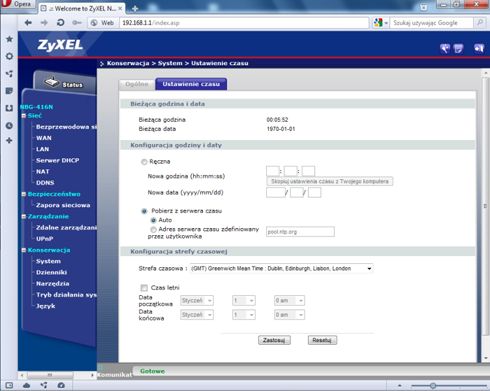Open Data początkowa day dropdown
The image size is (490, 391).
pyautogui.click(x=244, y=301)
